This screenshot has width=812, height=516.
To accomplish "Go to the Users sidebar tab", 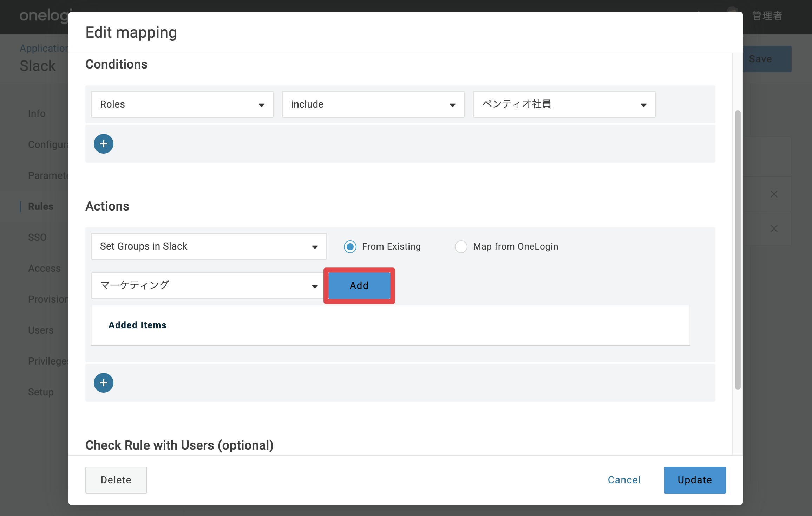I will pyautogui.click(x=41, y=330).
